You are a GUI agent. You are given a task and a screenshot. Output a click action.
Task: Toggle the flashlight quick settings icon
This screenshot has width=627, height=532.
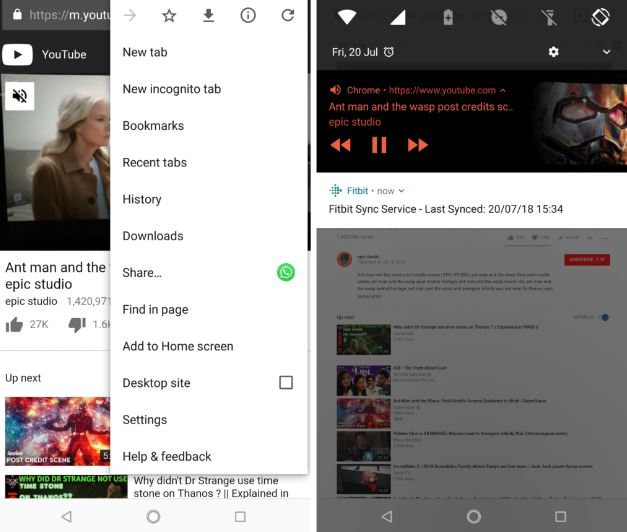click(549, 17)
